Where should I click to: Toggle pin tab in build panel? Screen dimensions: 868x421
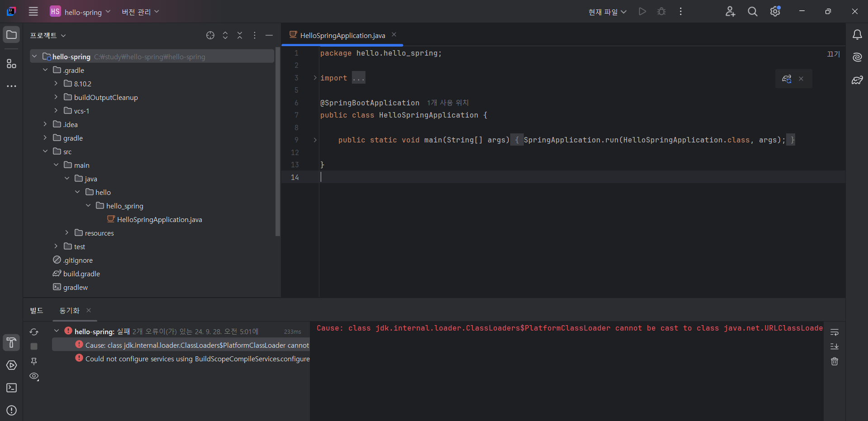tap(34, 361)
